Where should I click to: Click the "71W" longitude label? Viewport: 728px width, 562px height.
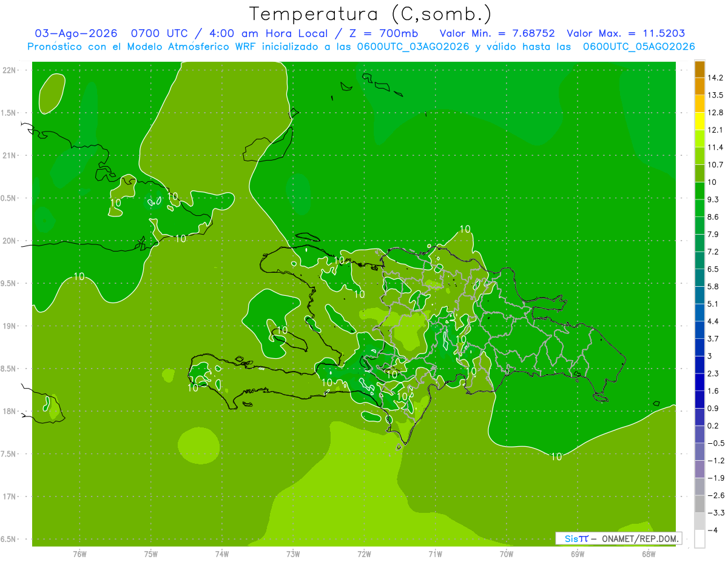pyautogui.click(x=435, y=554)
